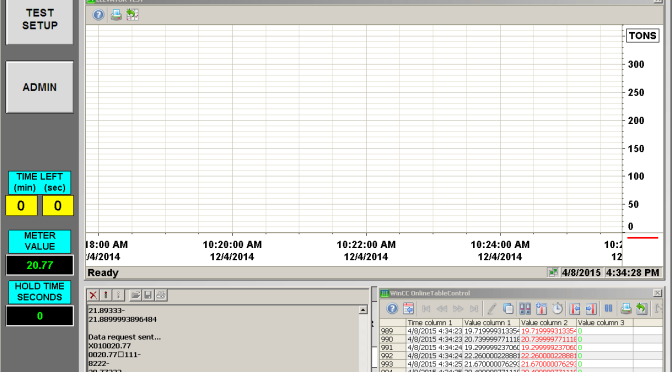Click the copy rows icon in table toolbar

tap(508, 309)
